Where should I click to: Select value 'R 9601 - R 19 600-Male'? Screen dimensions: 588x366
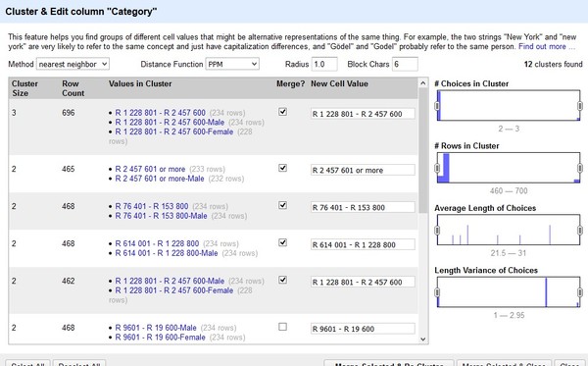pos(156,328)
